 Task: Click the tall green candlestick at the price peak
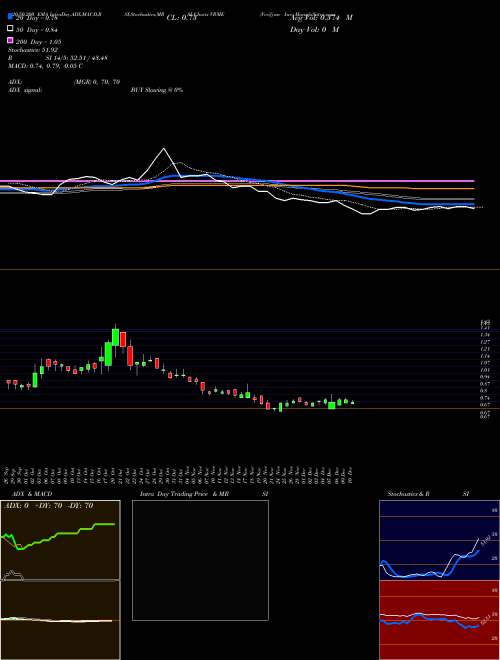[x=115, y=338]
